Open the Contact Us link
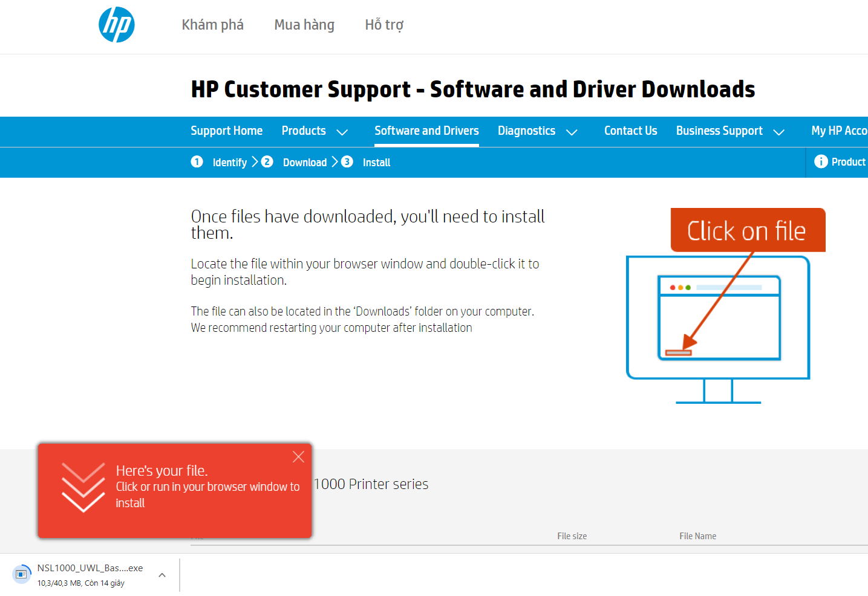The image size is (868, 596). click(630, 131)
